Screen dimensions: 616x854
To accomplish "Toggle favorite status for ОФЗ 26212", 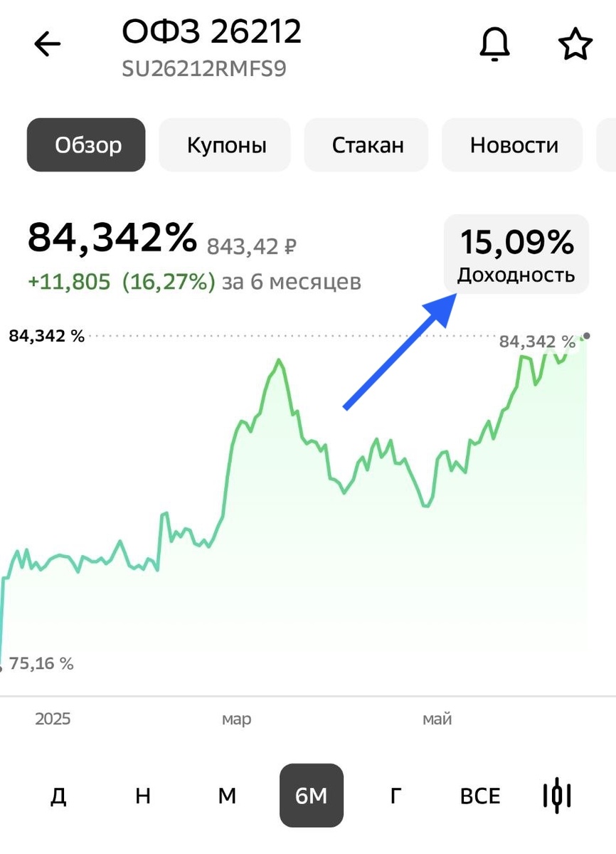I will [x=575, y=43].
